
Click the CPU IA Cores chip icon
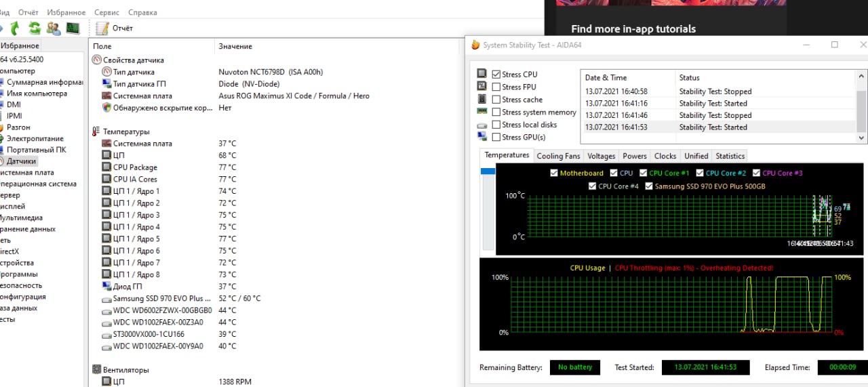(x=106, y=179)
